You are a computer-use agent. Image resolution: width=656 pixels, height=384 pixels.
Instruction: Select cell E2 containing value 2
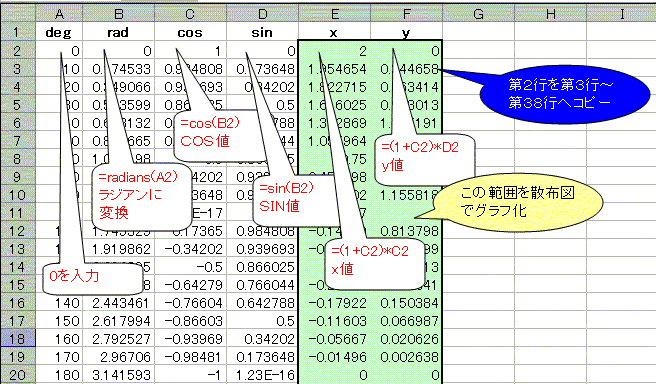(x=334, y=51)
